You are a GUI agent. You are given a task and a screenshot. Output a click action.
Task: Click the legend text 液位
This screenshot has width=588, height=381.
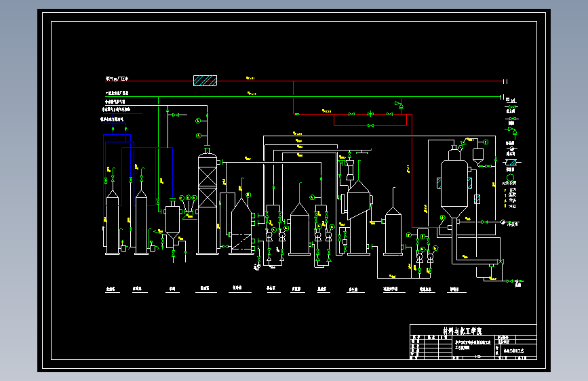click(x=513, y=206)
